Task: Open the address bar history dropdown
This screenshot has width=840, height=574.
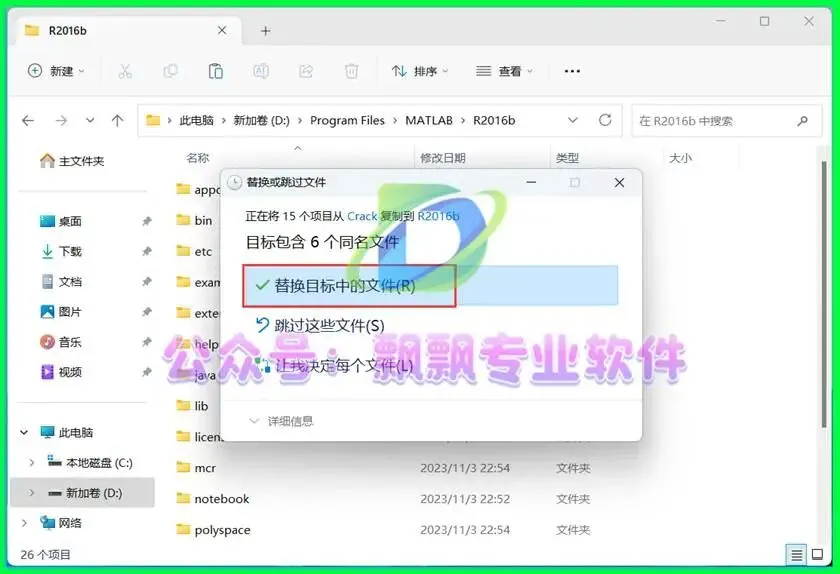Action: [573, 120]
